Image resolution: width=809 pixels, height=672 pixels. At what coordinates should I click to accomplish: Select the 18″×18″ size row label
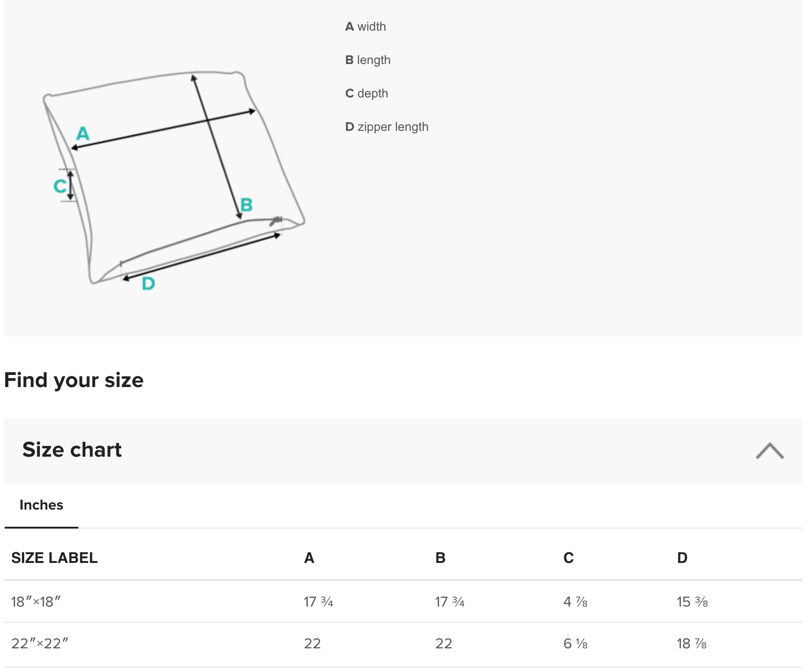tap(36, 602)
